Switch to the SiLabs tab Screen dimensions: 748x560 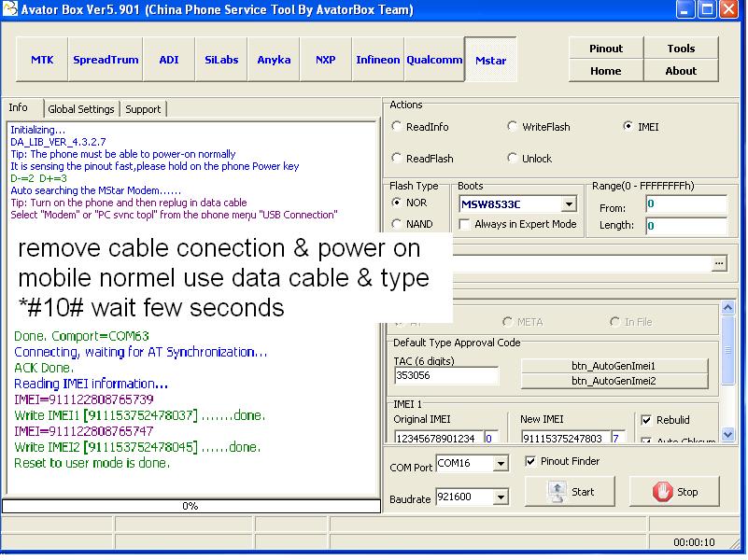[221, 60]
